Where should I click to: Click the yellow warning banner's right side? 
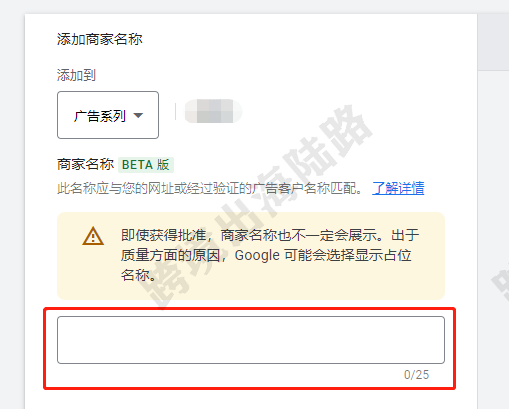coord(430,256)
